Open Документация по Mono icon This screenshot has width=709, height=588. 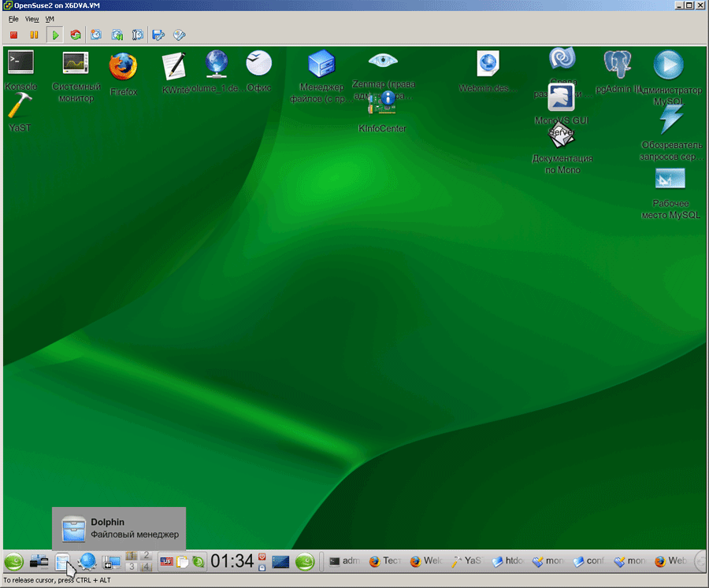pyautogui.click(x=562, y=148)
